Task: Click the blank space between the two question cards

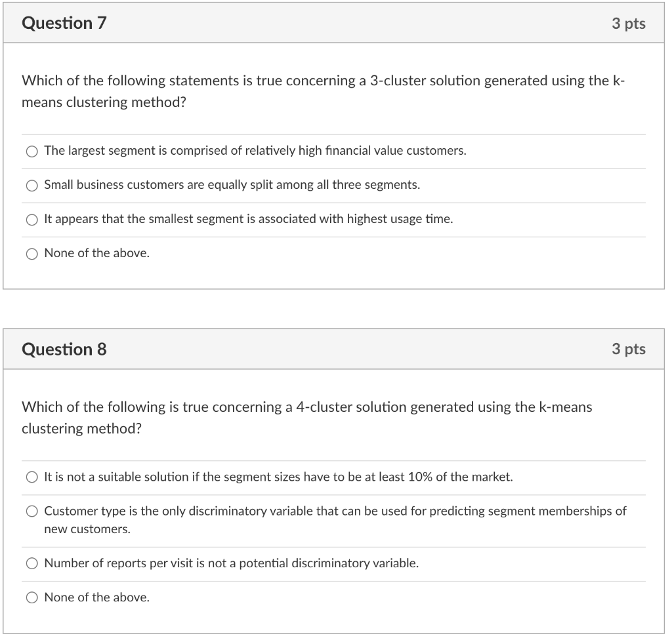Action: pos(336,308)
